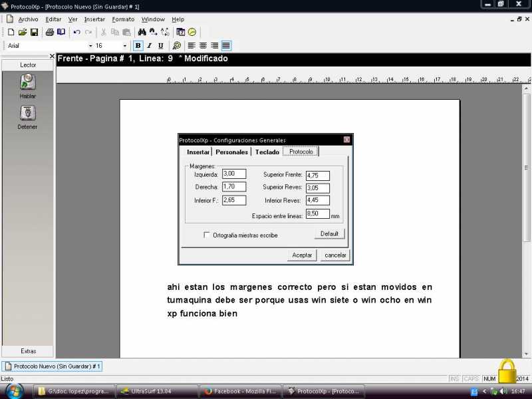The image size is (532, 399).
Task: Click the volume speaker tray icon
Action: point(504,391)
